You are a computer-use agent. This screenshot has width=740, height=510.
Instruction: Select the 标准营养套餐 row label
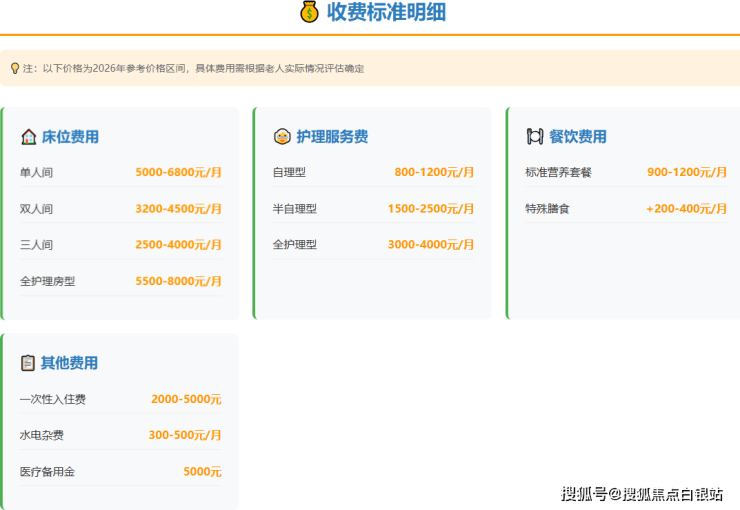pyautogui.click(x=558, y=172)
